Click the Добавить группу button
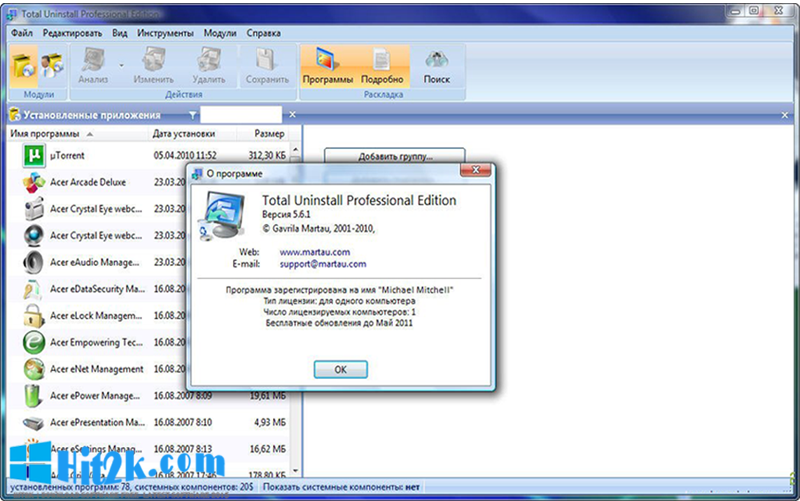Viewport: 800px width, 501px height. [395, 156]
